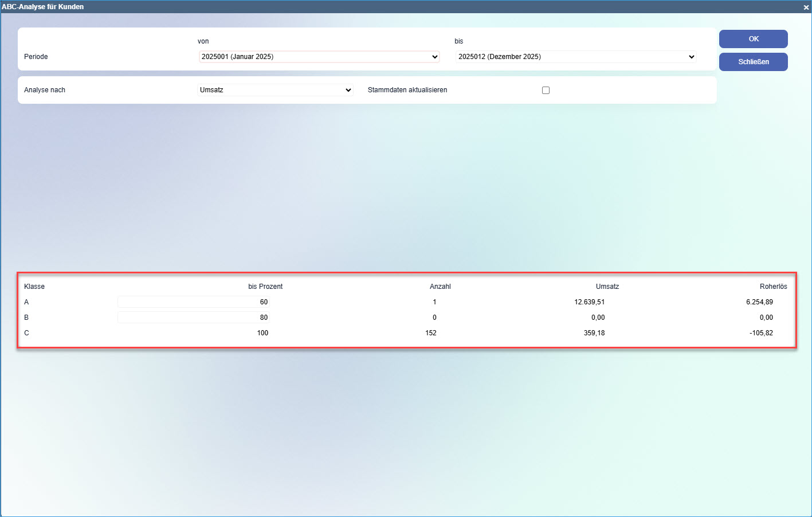Enable the Stammdaten aktualisieren checkbox

click(546, 90)
